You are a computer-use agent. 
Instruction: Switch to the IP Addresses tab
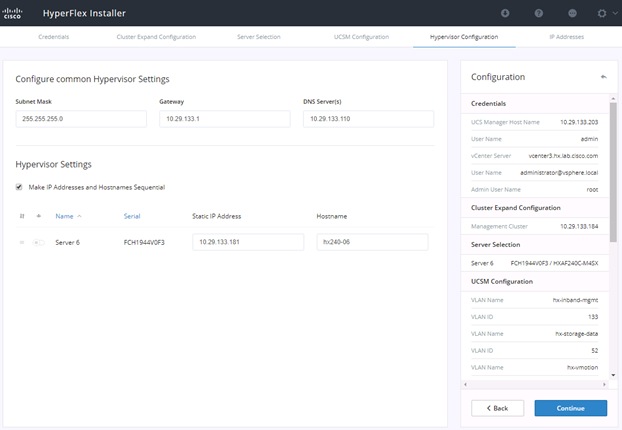pos(566,37)
